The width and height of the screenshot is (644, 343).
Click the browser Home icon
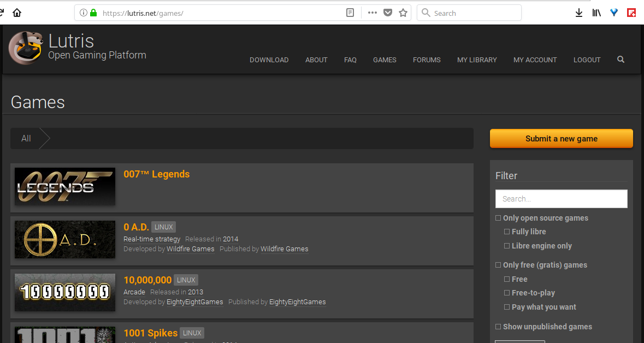coord(17,13)
